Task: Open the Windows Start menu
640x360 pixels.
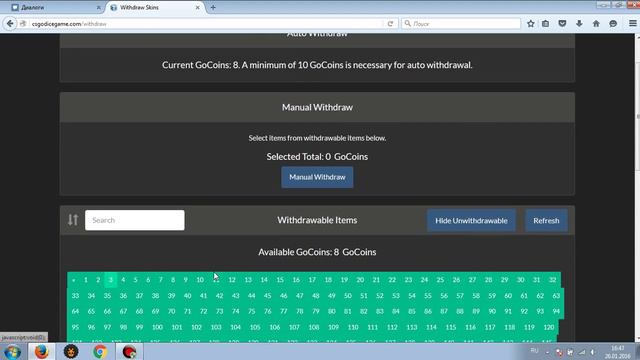Action: point(12,351)
